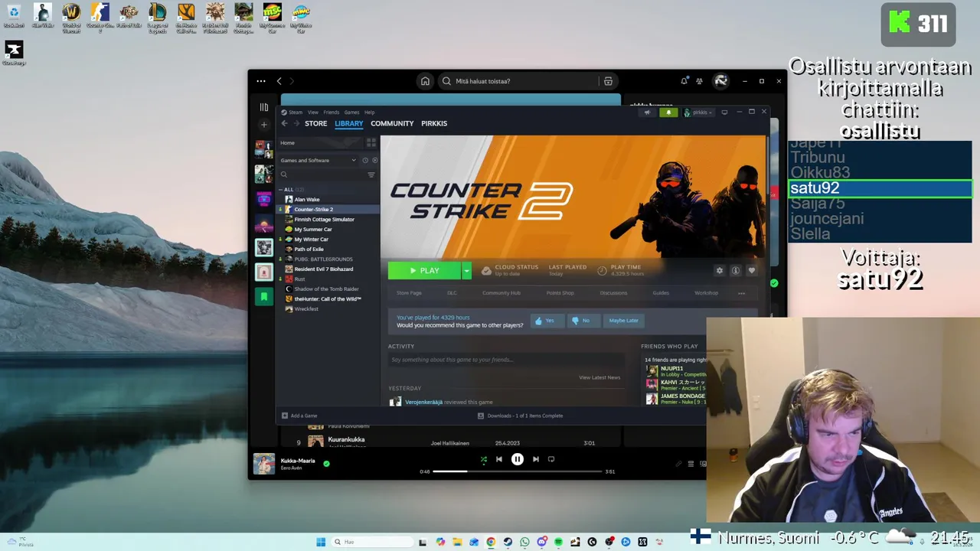The width and height of the screenshot is (980, 551).
Task: Open the Store Page tab
Action: pyautogui.click(x=409, y=293)
